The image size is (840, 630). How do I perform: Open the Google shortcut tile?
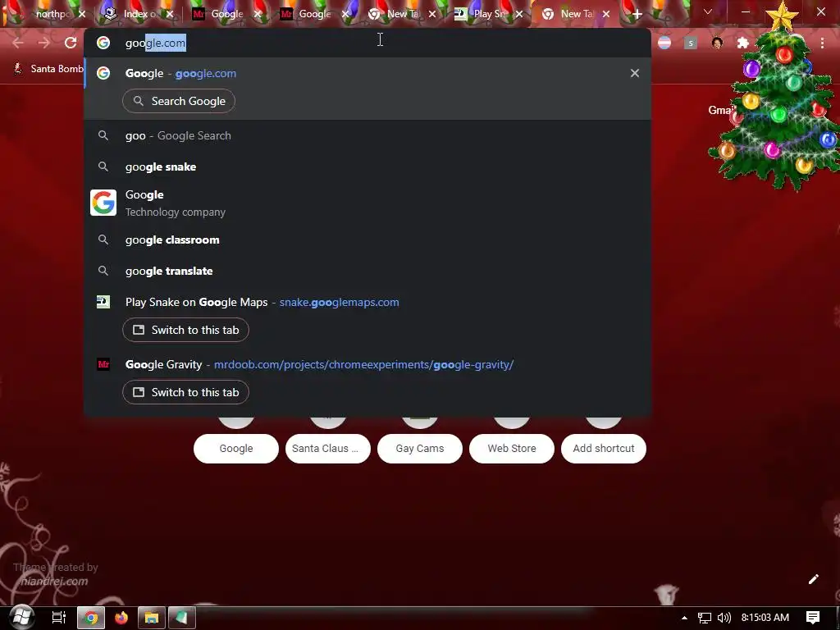click(236, 449)
